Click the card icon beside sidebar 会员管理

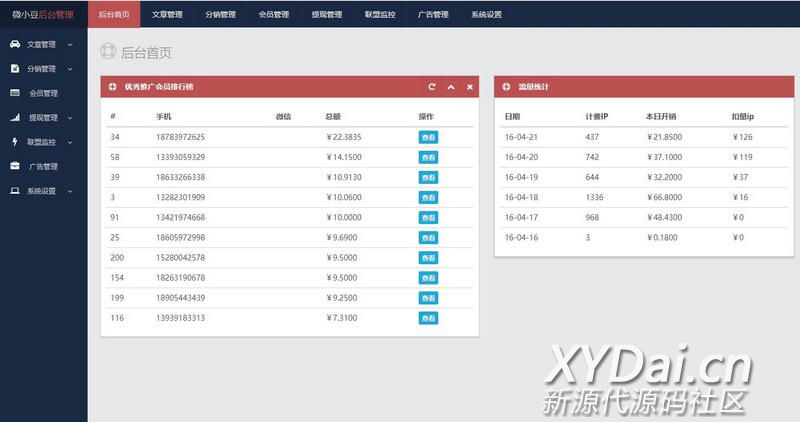tap(15, 93)
